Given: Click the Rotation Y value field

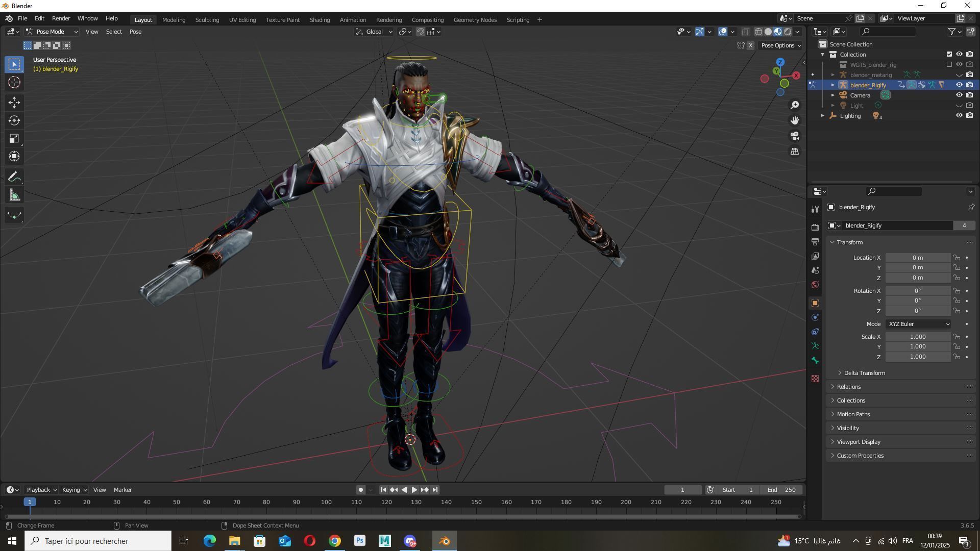Looking at the screenshot, I should pyautogui.click(x=918, y=301).
